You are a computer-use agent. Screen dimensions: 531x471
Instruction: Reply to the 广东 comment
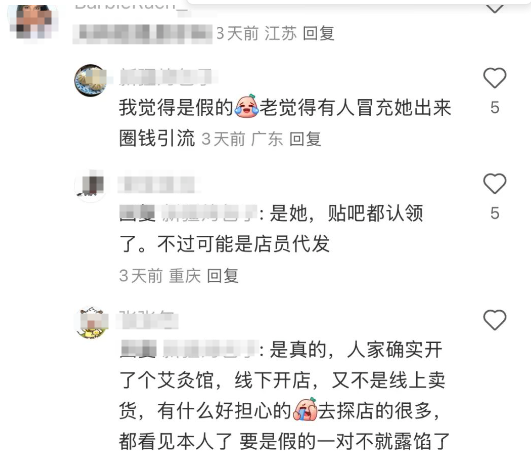[305, 139]
